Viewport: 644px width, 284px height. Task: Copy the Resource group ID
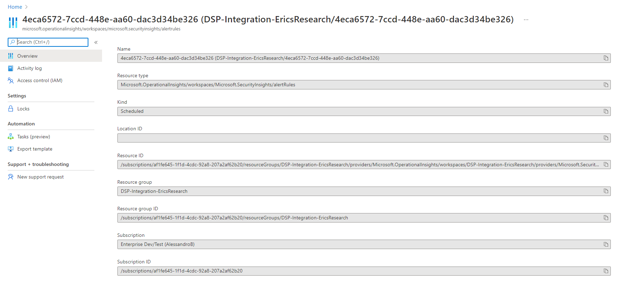click(x=606, y=218)
